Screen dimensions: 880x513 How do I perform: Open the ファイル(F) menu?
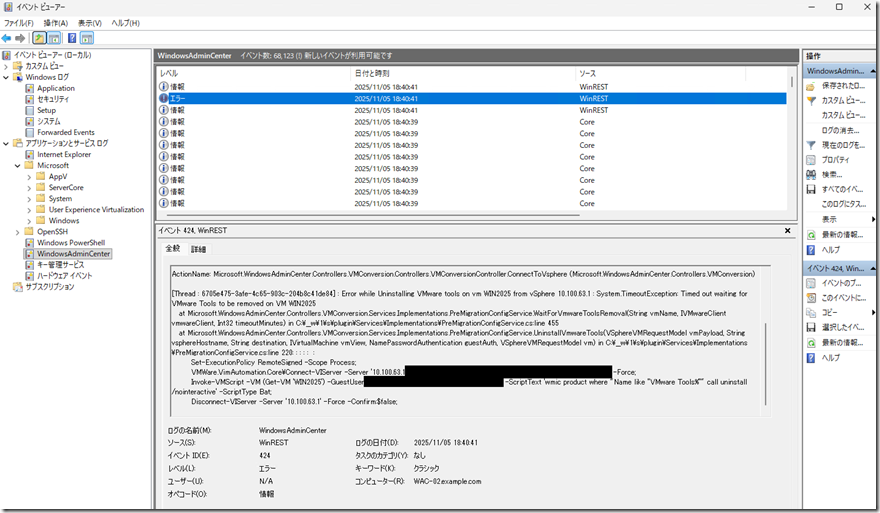coord(18,22)
